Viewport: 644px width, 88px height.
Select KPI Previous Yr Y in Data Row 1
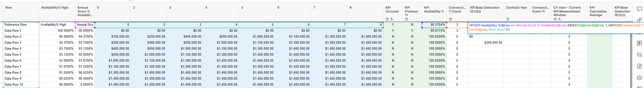coord(412,31)
